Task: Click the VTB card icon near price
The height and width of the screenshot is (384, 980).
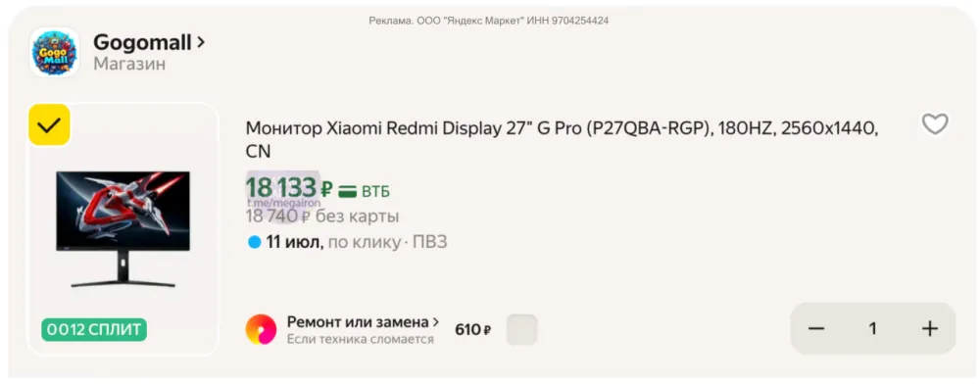Action: pyautogui.click(x=348, y=190)
